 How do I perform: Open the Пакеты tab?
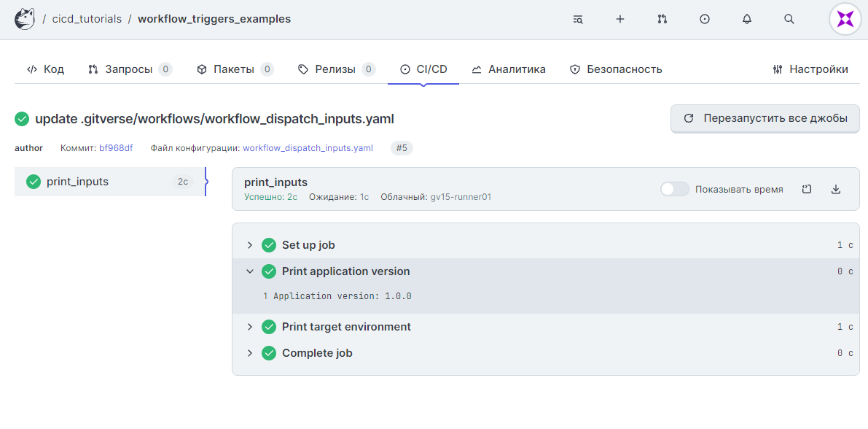235,69
